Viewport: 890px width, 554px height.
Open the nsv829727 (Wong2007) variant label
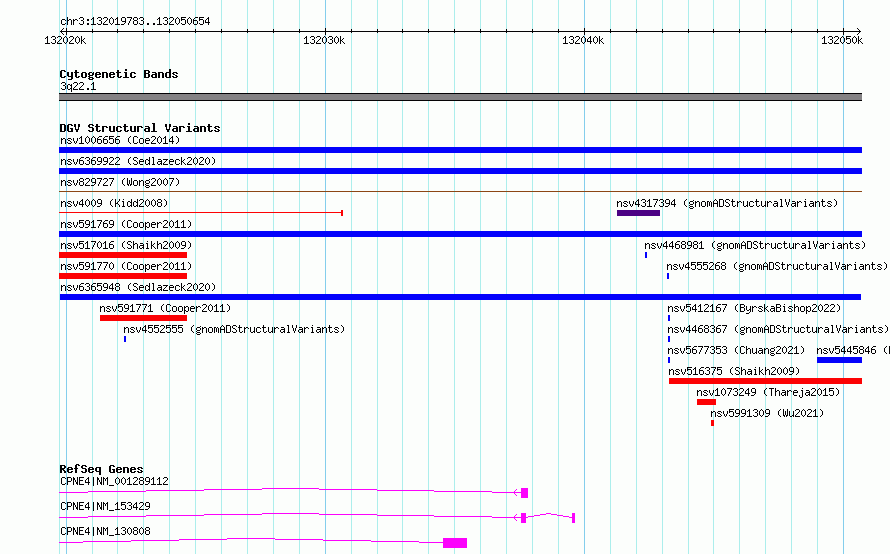coord(120,182)
